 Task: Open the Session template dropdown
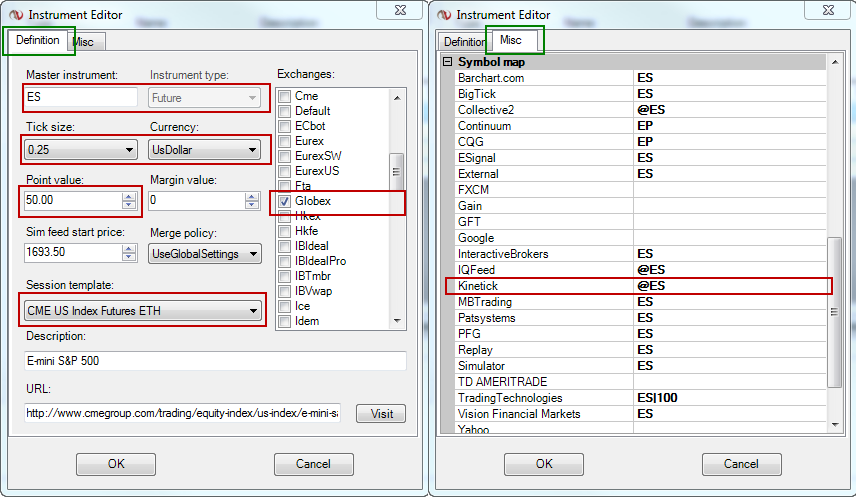(143, 311)
